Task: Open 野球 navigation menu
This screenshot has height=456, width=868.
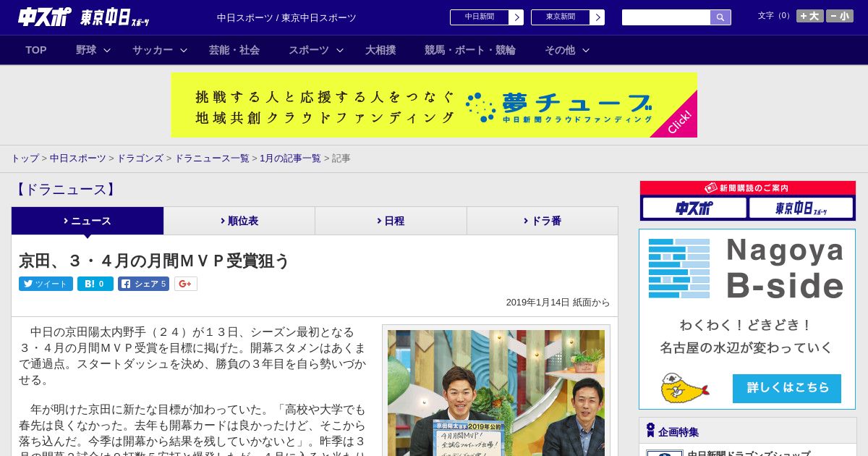Action: (x=86, y=50)
